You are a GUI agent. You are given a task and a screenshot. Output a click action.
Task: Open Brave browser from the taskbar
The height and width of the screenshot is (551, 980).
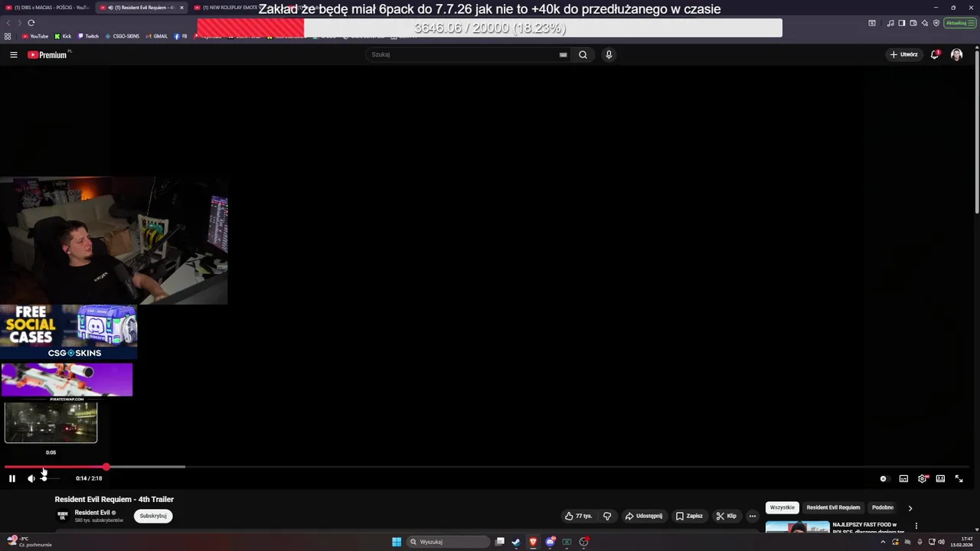tap(533, 542)
